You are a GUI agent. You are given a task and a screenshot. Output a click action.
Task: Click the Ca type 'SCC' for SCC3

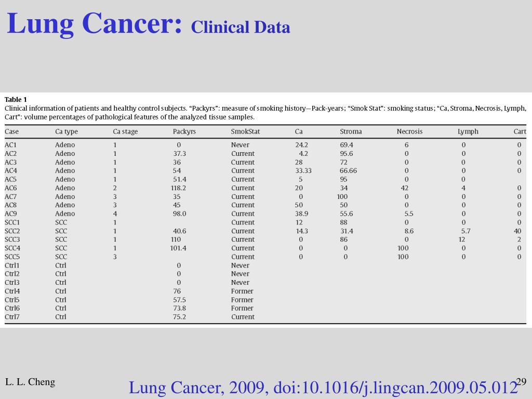61,240
